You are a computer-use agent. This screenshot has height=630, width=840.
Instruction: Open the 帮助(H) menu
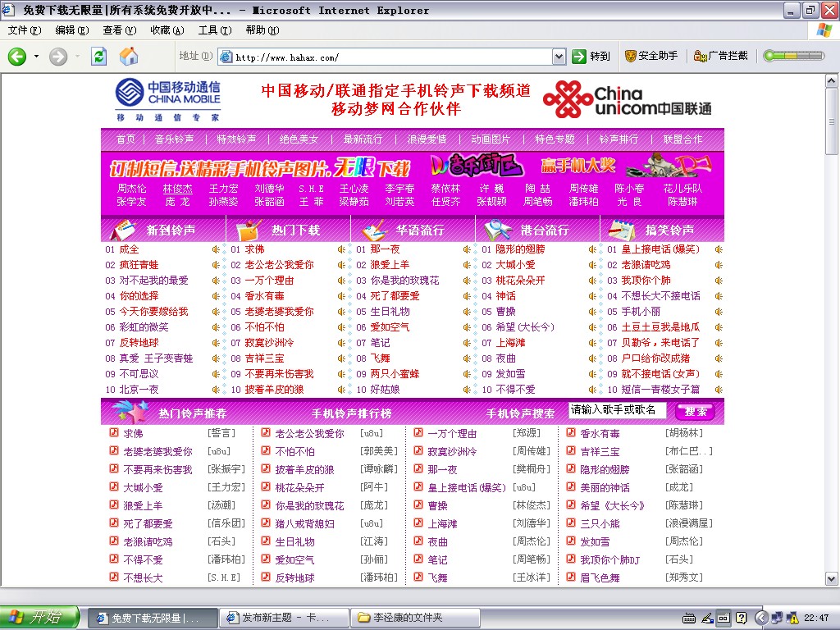(x=262, y=30)
